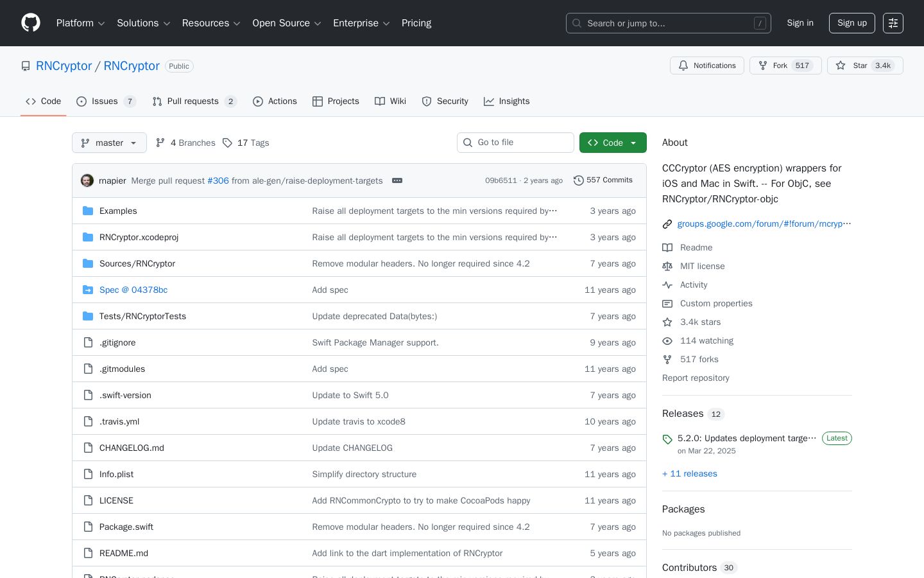The width and height of the screenshot is (924, 578).
Task: Open the Enterprise dropdown menu
Action: click(362, 23)
